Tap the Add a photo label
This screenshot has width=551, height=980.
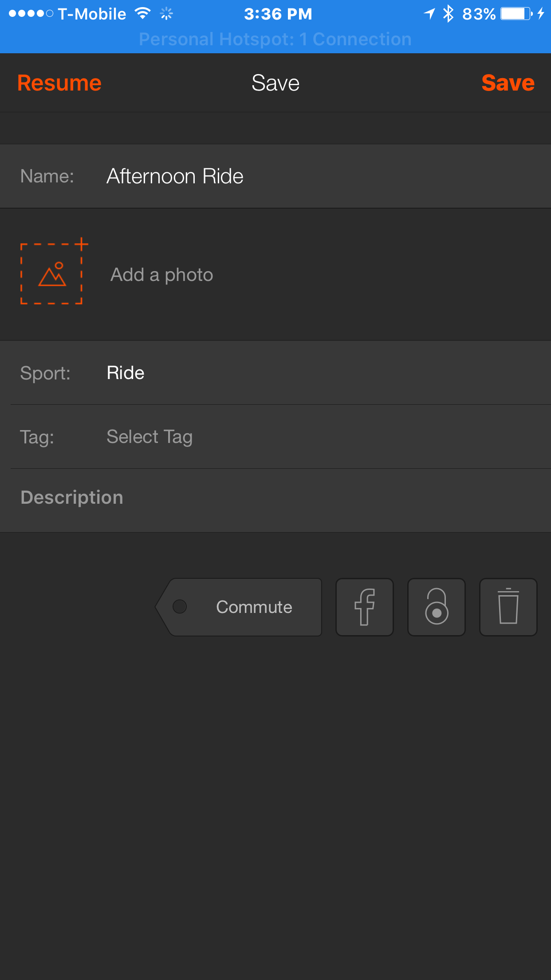point(161,275)
